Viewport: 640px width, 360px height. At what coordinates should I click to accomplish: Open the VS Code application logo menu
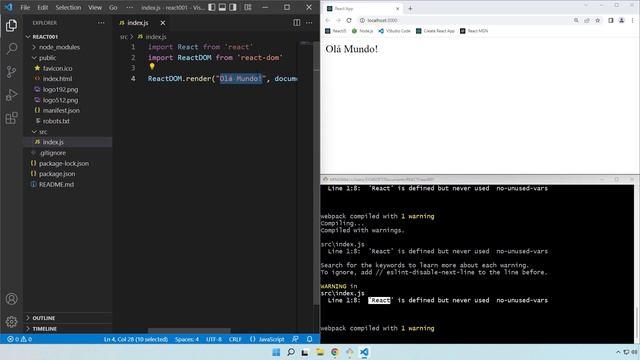click(9, 7)
